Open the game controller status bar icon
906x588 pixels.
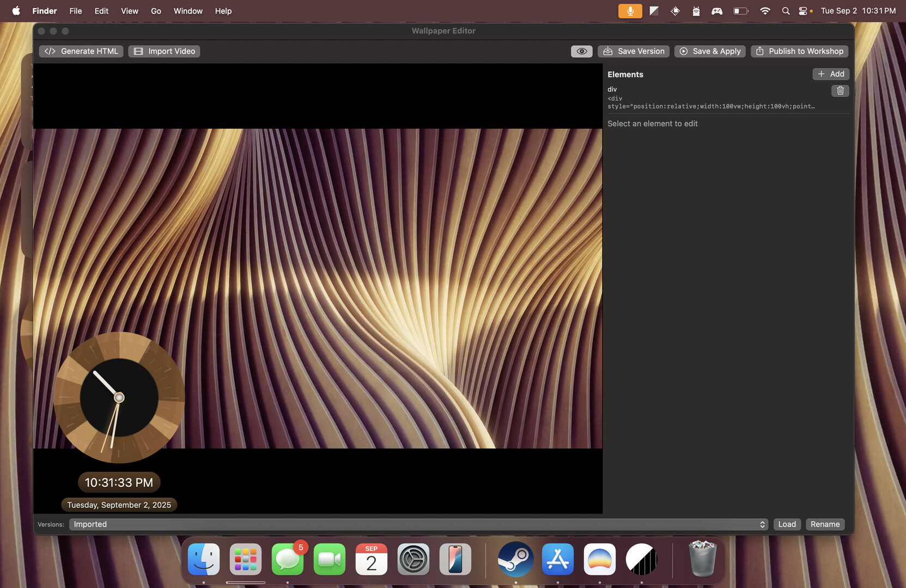[717, 10]
